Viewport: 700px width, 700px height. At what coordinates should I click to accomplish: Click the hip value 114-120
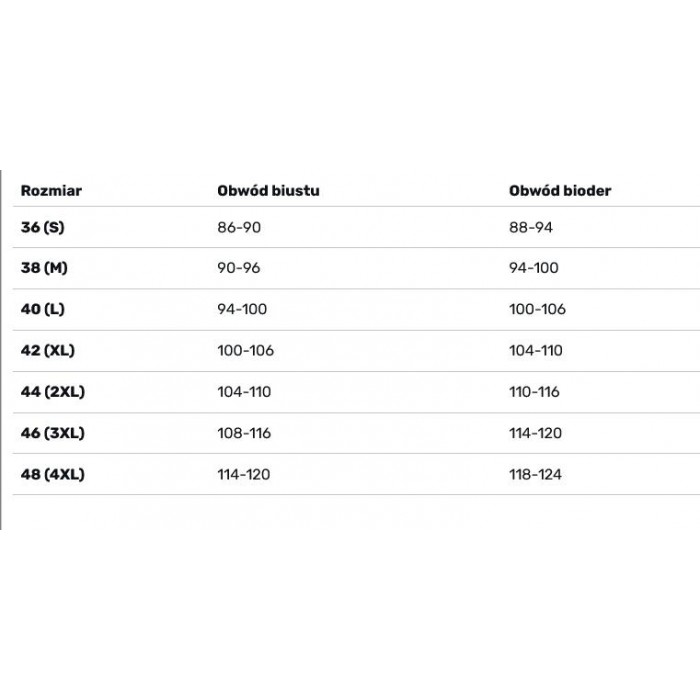click(535, 433)
